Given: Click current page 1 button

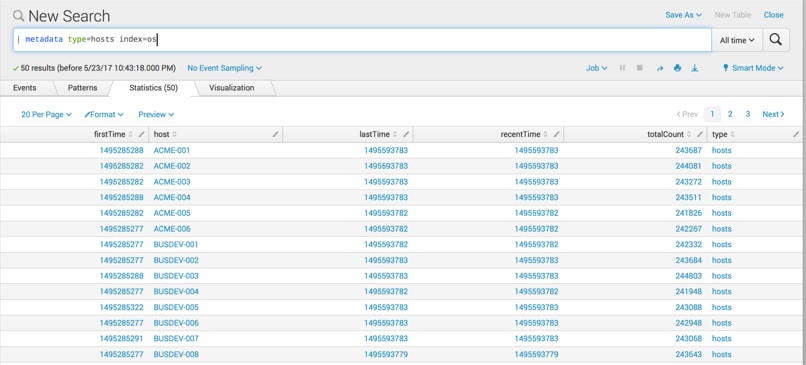Looking at the screenshot, I should [712, 114].
